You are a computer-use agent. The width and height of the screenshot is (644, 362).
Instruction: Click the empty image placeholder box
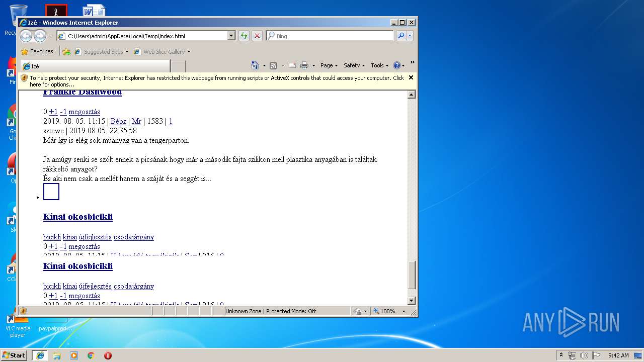click(x=51, y=192)
